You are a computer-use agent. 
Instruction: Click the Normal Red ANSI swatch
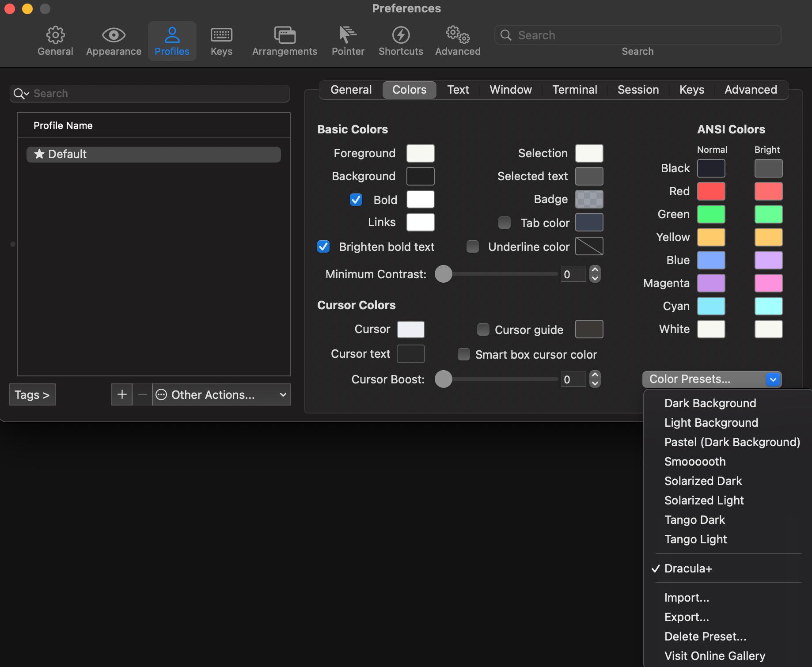point(711,191)
